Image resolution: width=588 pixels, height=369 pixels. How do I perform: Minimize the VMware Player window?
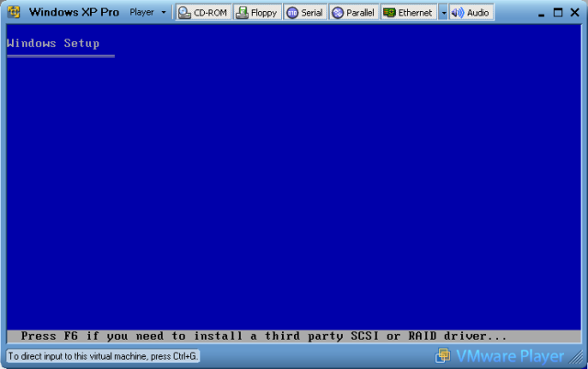point(541,14)
